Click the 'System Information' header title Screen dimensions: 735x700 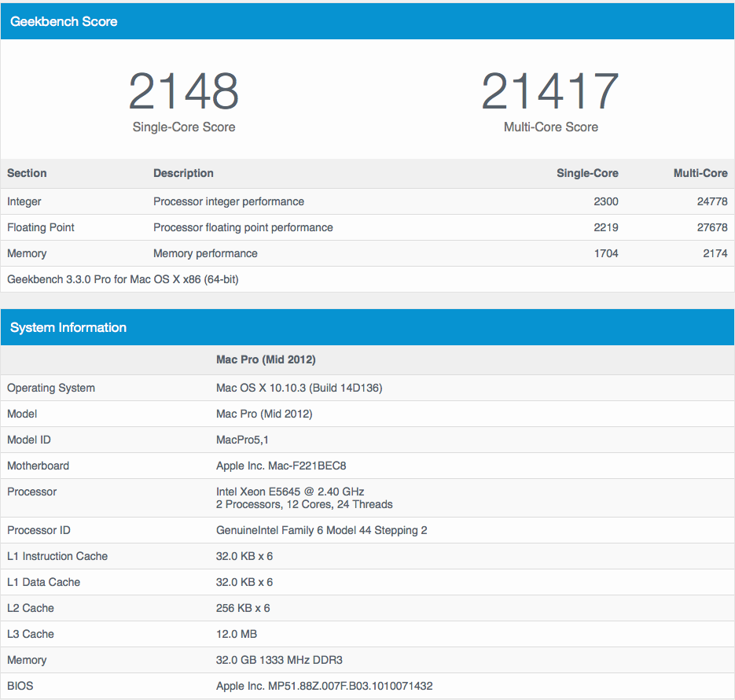(68, 327)
